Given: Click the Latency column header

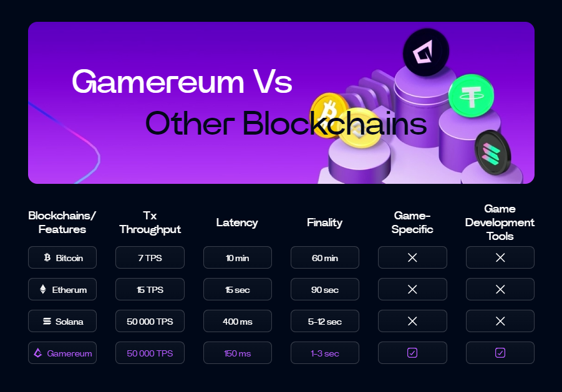Looking at the screenshot, I should [x=237, y=222].
